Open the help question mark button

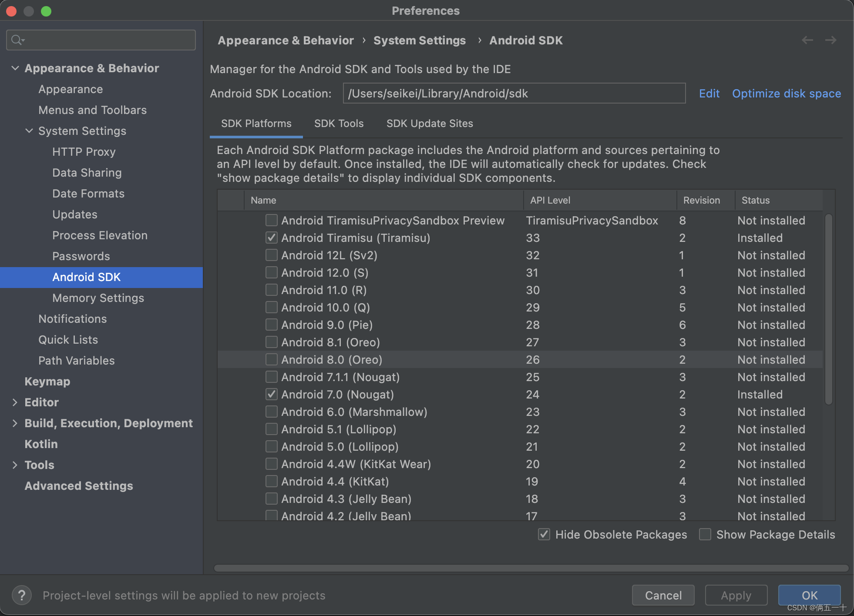(x=22, y=595)
